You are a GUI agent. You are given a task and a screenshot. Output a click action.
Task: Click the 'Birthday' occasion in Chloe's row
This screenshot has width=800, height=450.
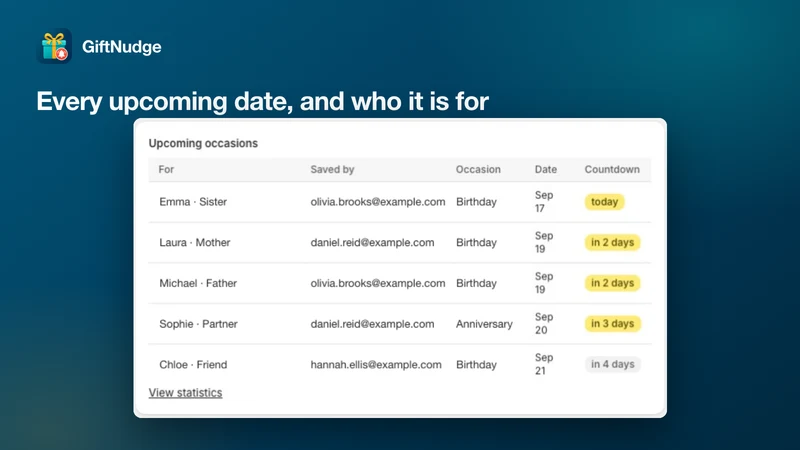476,364
